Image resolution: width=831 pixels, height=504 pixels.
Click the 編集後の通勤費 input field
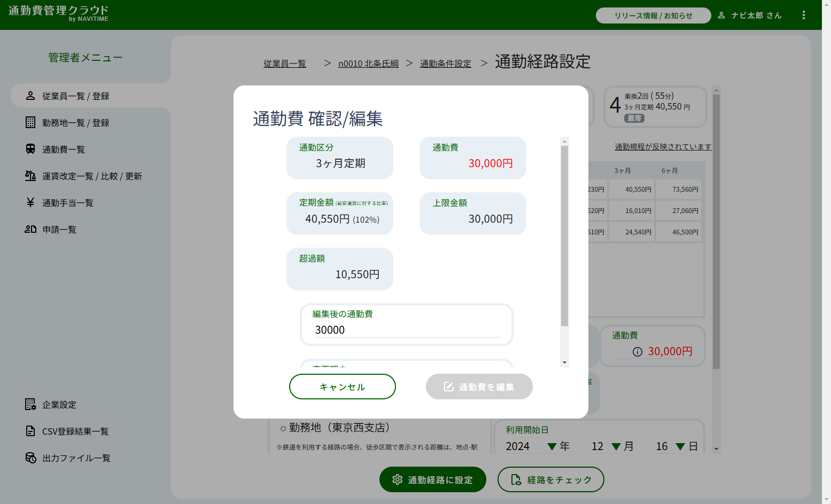tap(407, 330)
